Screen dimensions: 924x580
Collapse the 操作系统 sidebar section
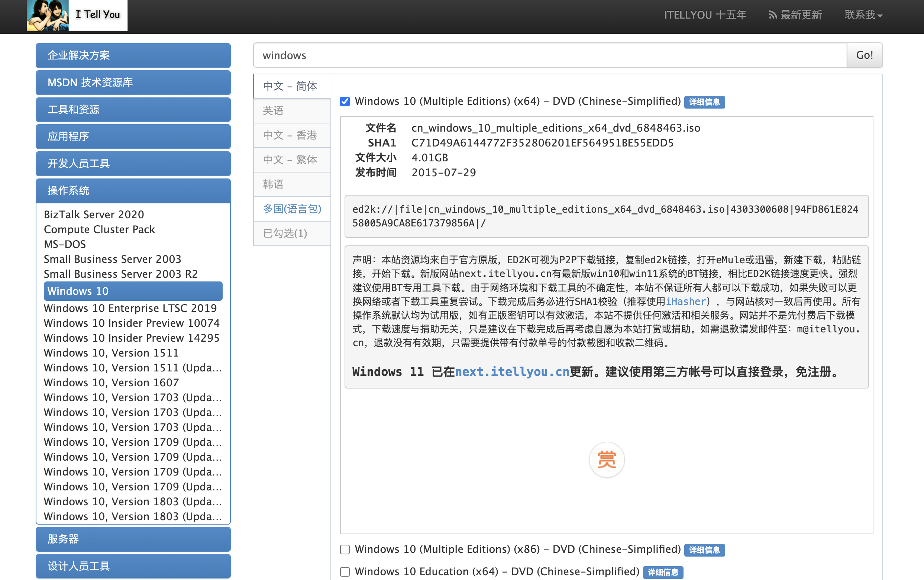133,191
